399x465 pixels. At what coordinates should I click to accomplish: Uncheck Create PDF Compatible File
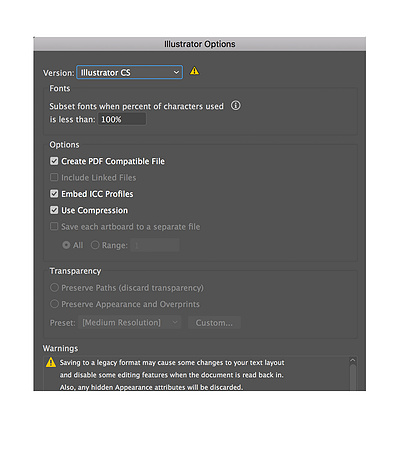tap(54, 161)
